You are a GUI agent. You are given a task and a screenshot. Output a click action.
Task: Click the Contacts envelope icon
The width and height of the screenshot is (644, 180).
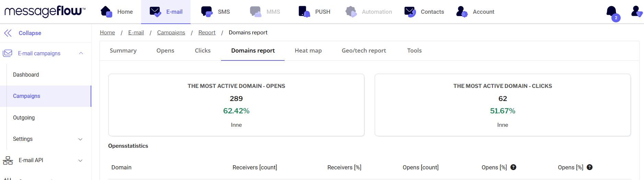coord(410,12)
